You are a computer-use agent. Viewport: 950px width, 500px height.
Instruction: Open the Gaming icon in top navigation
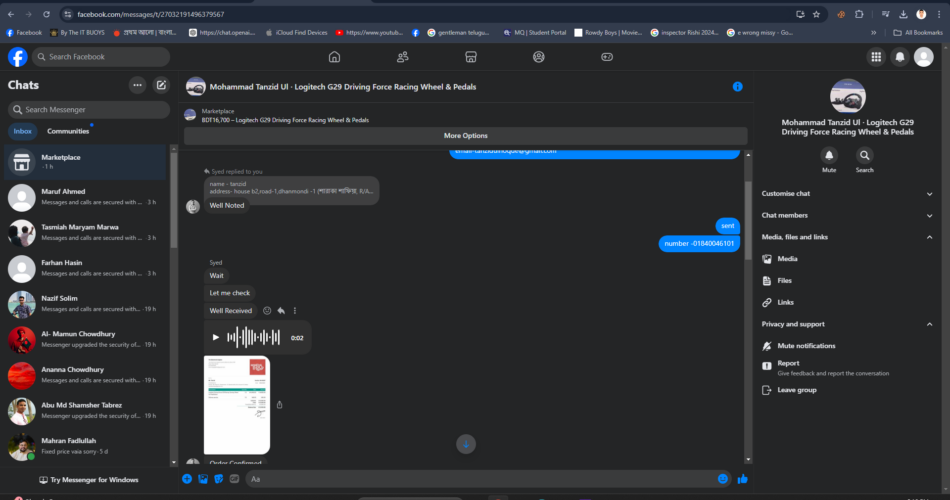pyautogui.click(x=606, y=57)
